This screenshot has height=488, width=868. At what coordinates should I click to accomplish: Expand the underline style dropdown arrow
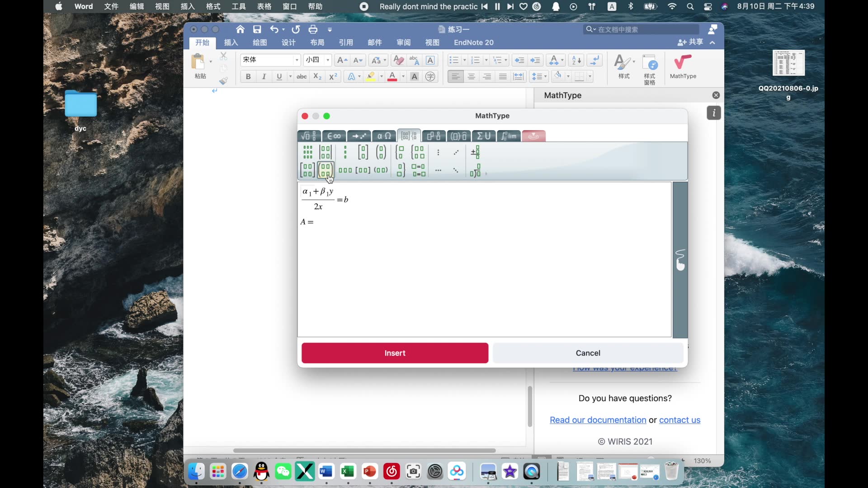point(290,76)
